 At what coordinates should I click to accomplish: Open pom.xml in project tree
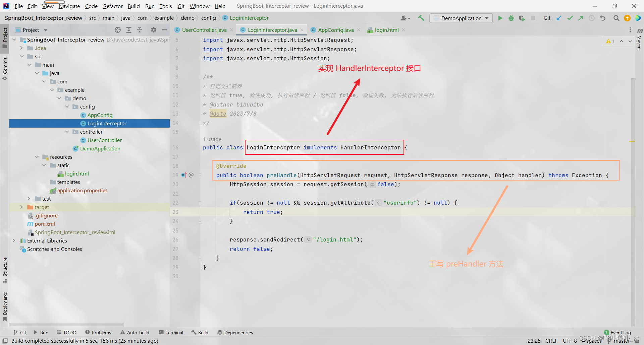(x=45, y=224)
